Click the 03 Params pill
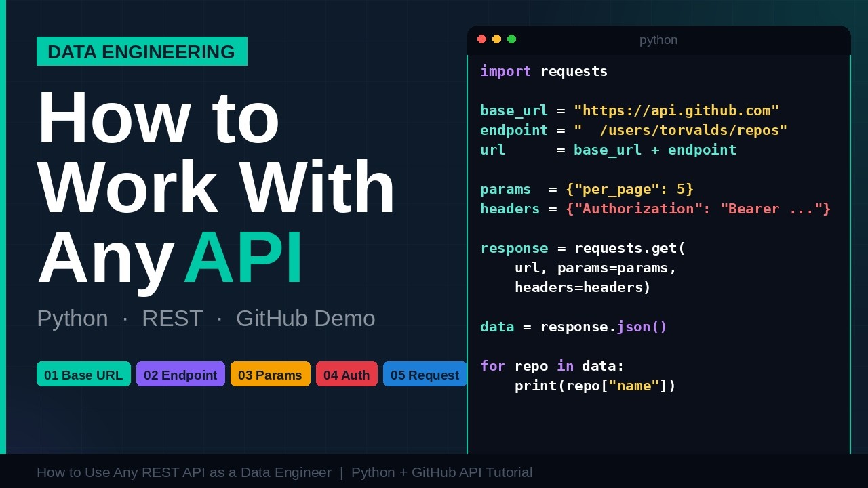This screenshot has height=488, width=868. [270, 374]
